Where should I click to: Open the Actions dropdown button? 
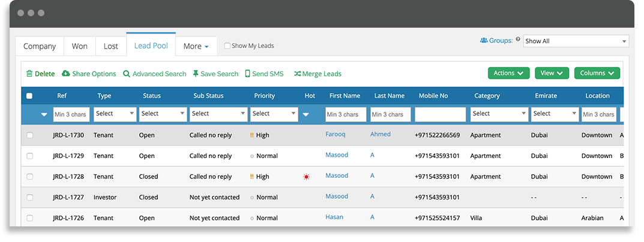pos(508,73)
